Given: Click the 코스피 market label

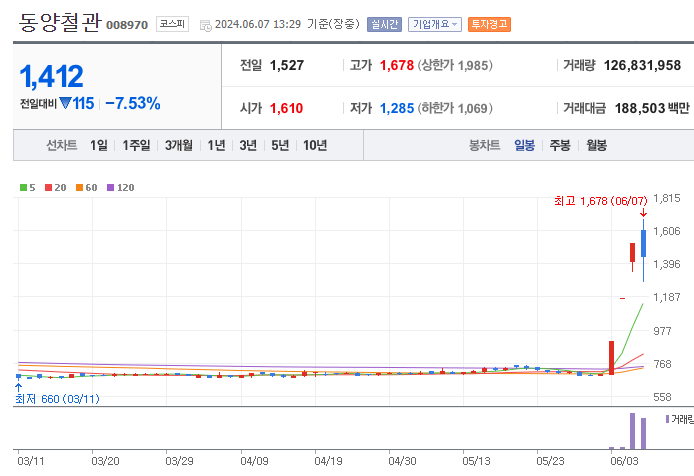Looking at the screenshot, I should tap(172, 24).
